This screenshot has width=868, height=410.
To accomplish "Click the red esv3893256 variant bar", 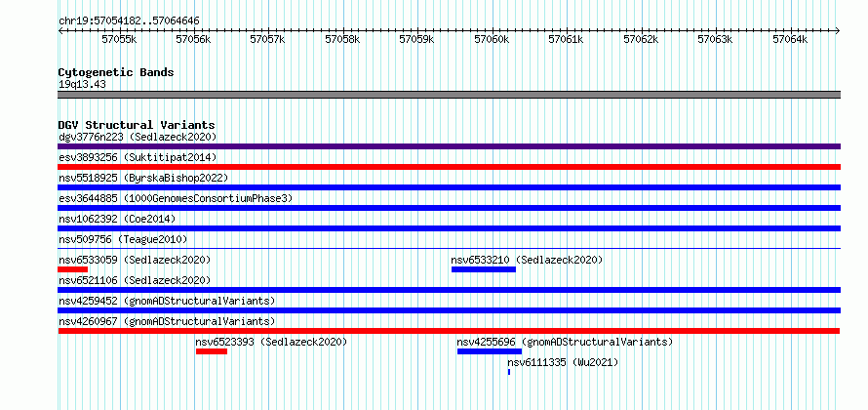I will 449,167.
